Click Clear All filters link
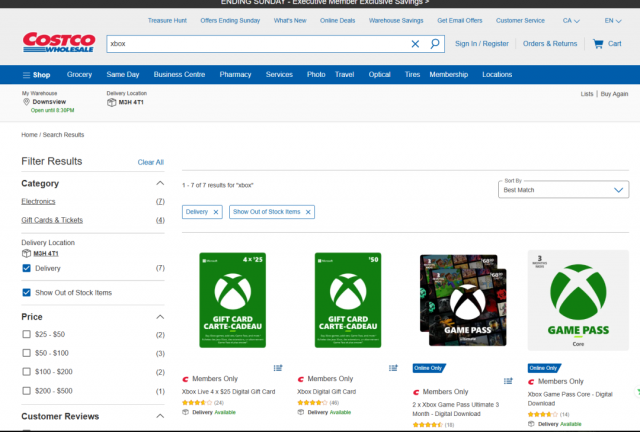Screen dimensions: 640x432 (150, 162)
